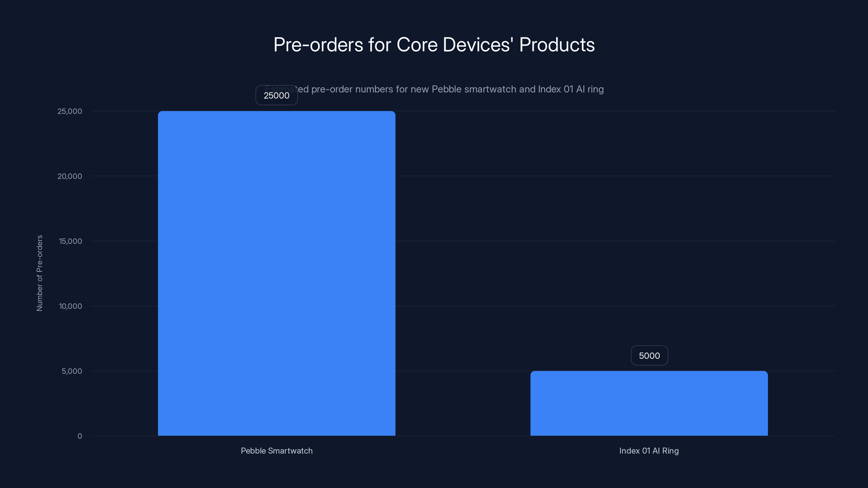The height and width of the screenshot is (488, 868).
Task: Click the Index 01 AI Ring axis label
Action: 649,451
